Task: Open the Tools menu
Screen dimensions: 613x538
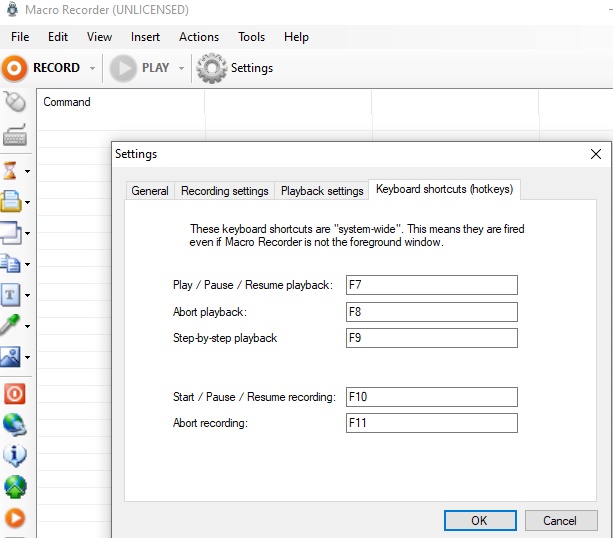Action: [251, 37]
